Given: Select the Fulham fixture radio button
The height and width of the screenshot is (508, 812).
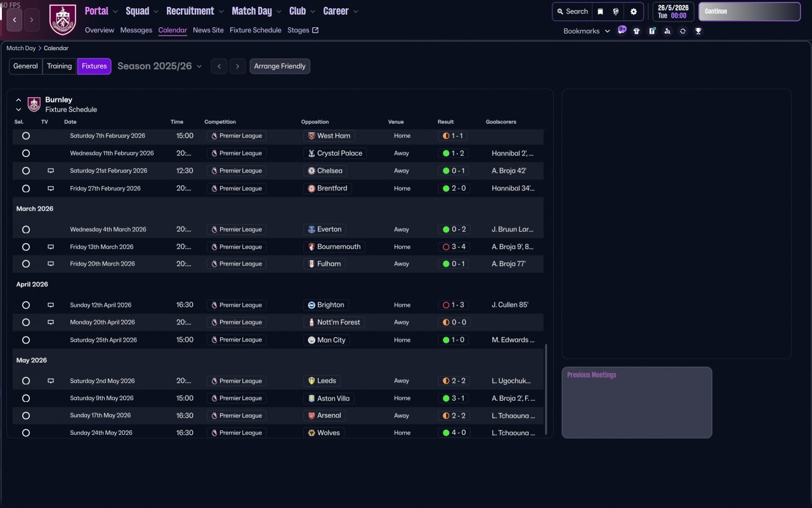Looking at the screenshot, I should tap(26, 264).
